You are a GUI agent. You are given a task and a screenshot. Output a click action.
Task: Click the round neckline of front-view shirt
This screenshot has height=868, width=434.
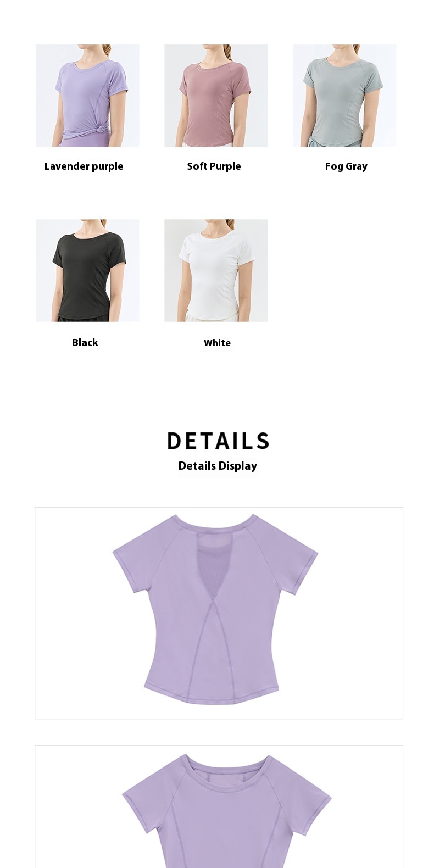tap(227, 766)
